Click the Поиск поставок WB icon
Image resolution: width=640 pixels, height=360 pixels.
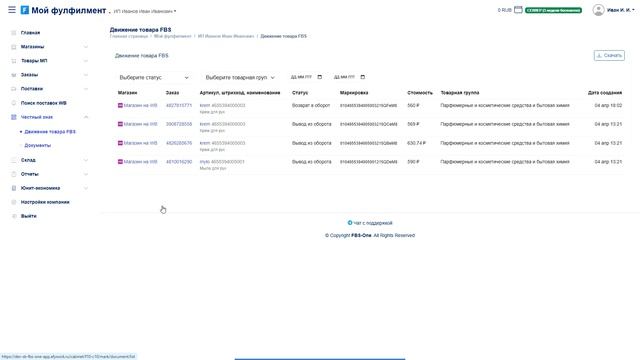click(x=13, y=103)
